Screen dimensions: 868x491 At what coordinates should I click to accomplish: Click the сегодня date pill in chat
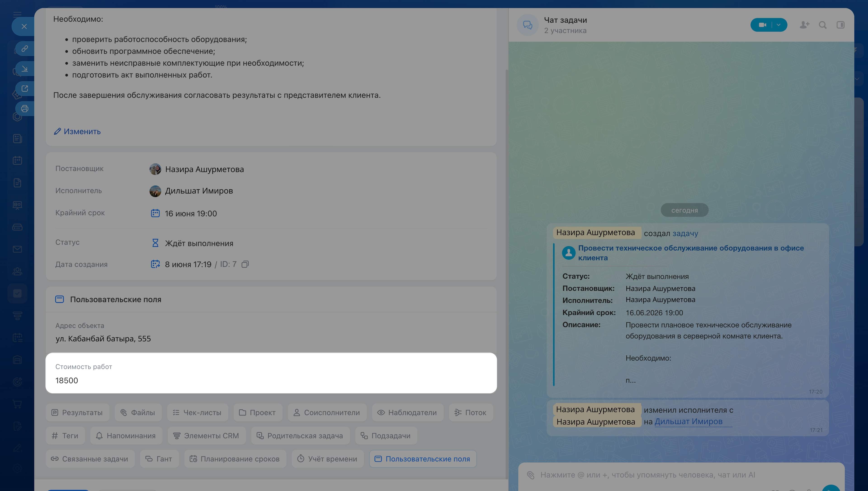click(x=684, y=210)
